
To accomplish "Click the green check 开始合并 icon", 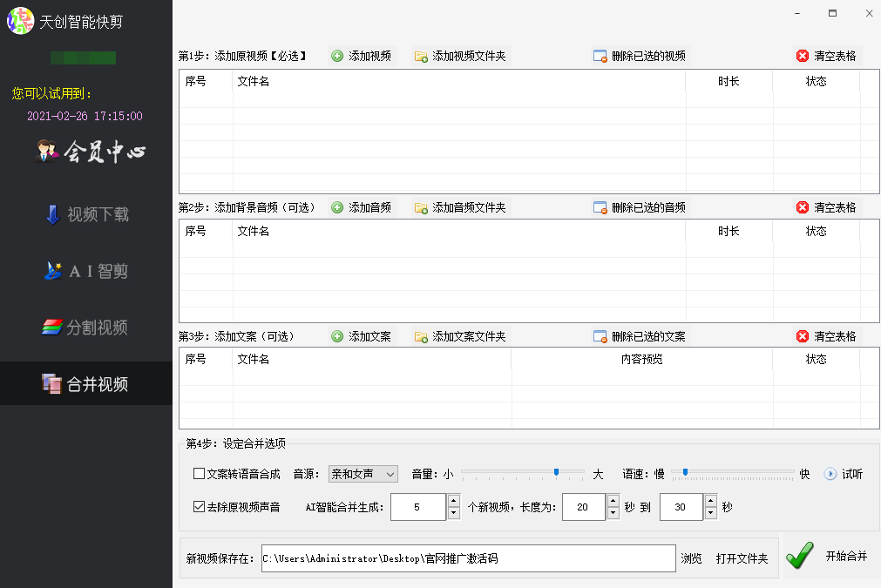I will pyautogui.click(x=800, y=556).
